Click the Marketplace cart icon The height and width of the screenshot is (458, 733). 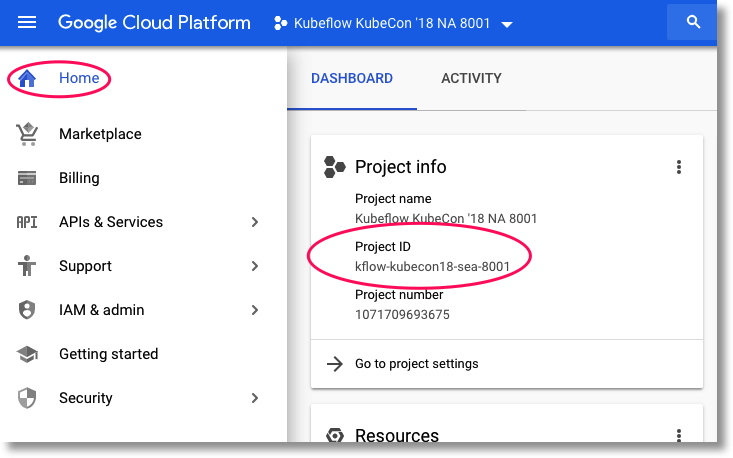[27, 134]
